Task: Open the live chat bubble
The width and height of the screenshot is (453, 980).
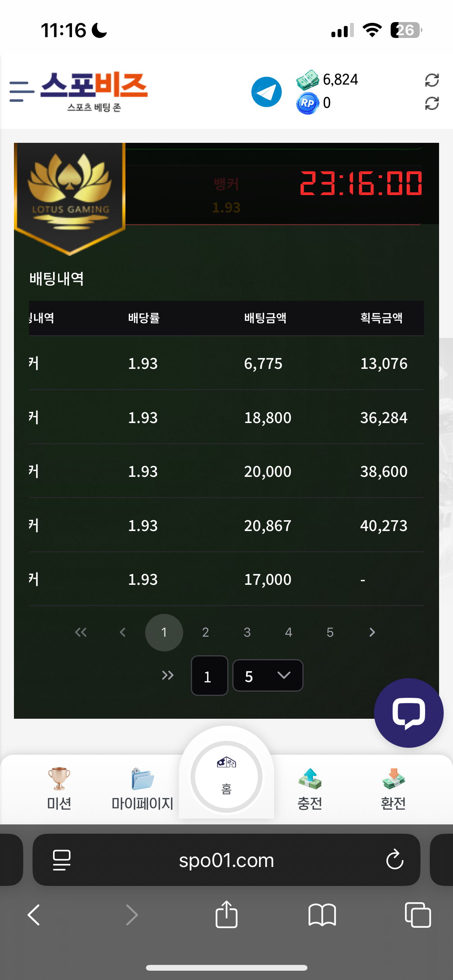Action: 408,713
